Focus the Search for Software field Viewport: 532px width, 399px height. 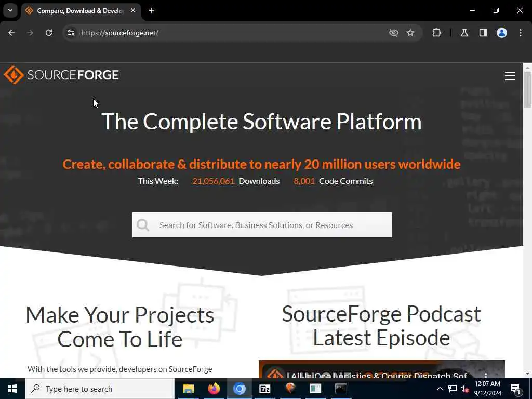tap(262, 225)
